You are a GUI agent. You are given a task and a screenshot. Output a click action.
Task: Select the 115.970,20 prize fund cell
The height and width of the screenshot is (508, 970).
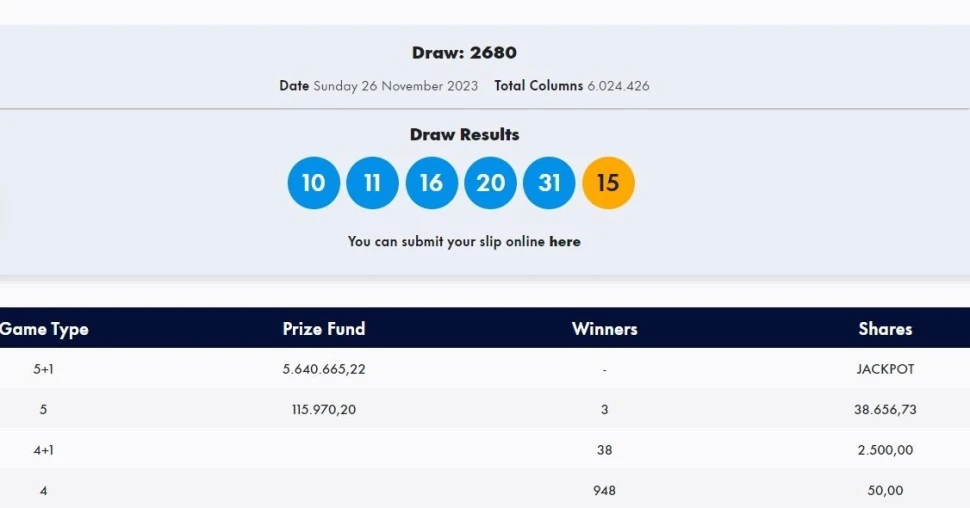click(324, 409)
